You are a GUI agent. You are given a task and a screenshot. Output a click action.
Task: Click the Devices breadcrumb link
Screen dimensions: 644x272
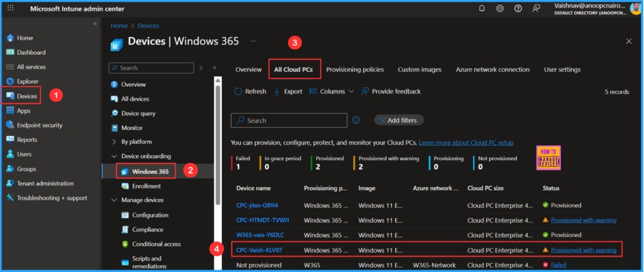(148, 25)
